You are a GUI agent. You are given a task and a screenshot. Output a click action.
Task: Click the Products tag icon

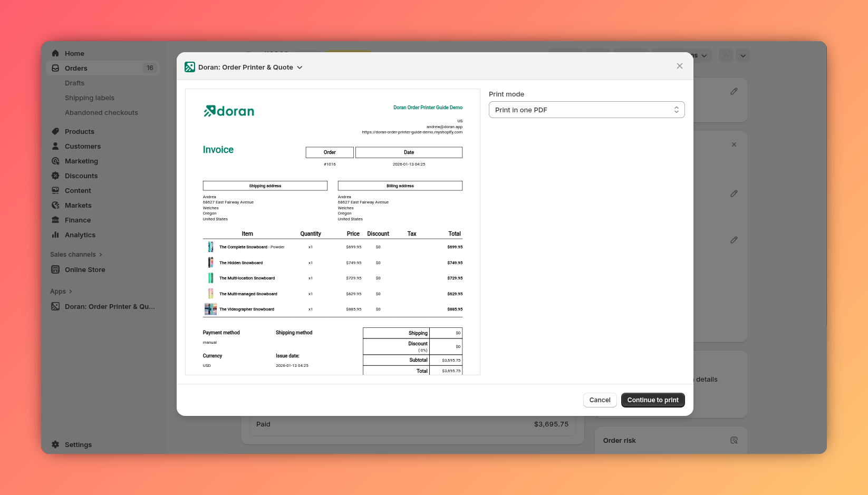(x=55, y=131)
